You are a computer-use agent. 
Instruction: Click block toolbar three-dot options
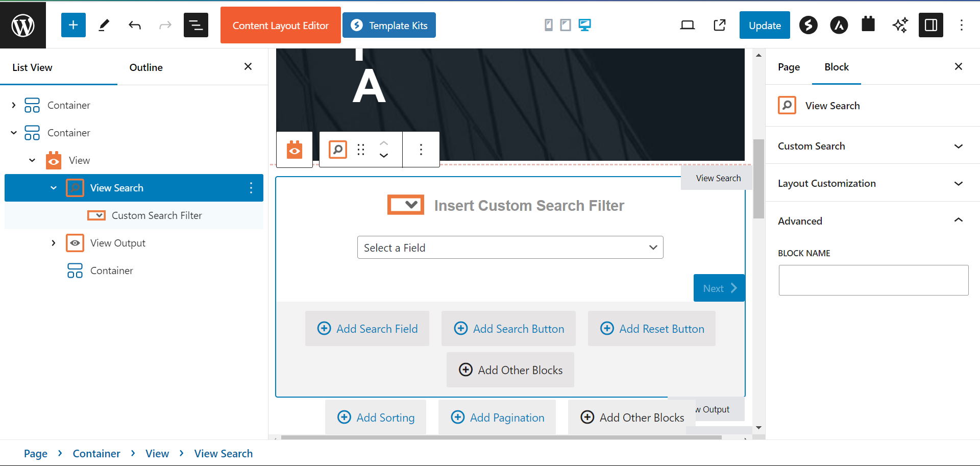click(x=421, y=150)
